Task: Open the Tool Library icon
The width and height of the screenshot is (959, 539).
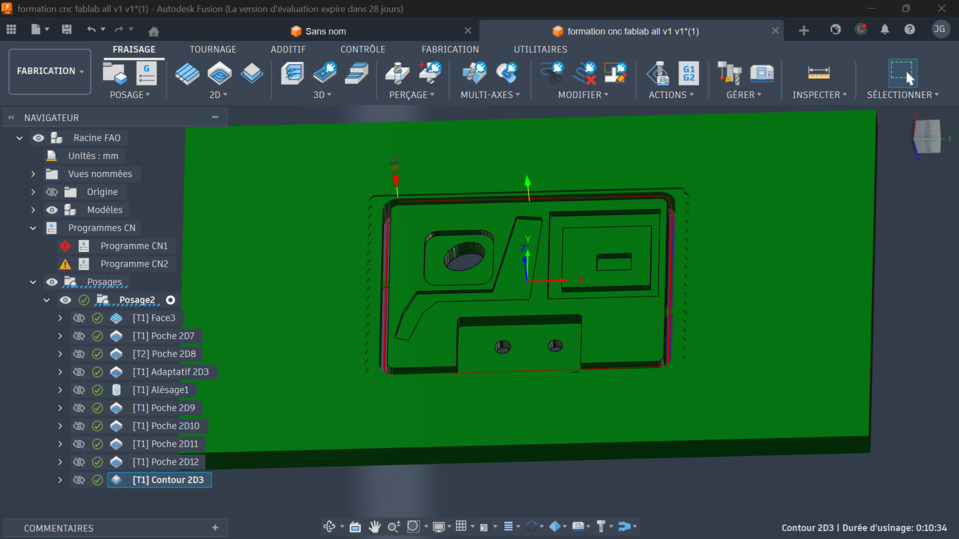Action: pos(729,73)
